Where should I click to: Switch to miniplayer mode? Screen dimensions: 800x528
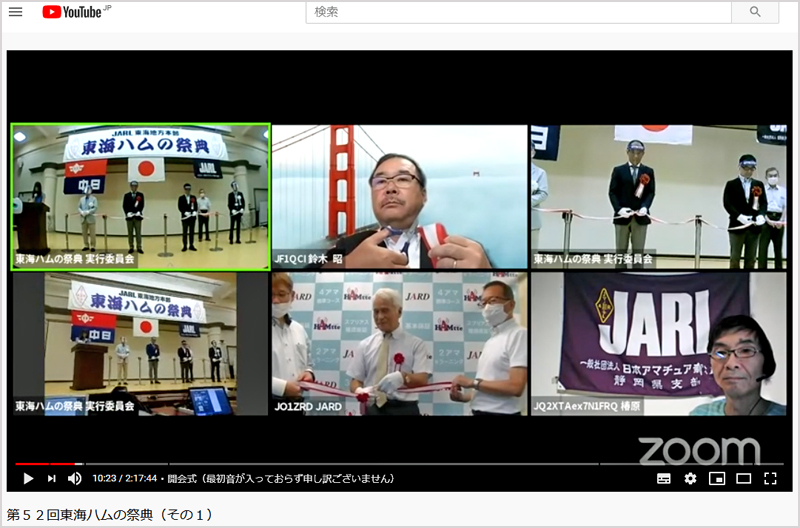click(717, 479)
